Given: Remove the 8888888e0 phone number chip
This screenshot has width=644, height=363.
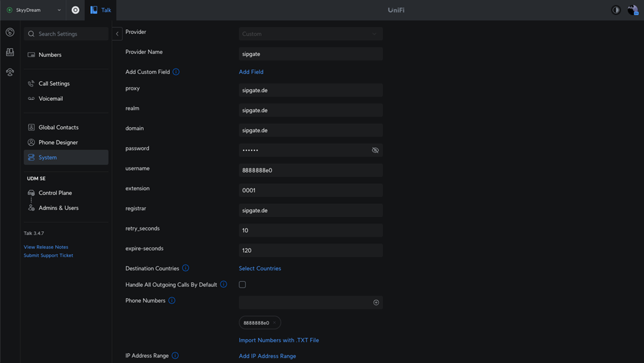Looking at the screenshot, I should (x=275, y=323).
